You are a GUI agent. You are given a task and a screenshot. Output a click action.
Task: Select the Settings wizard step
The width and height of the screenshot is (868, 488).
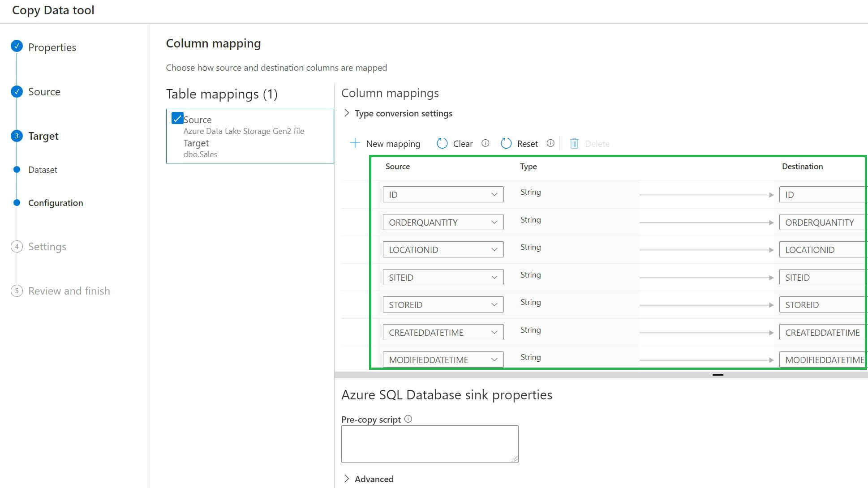[x=47, y=247]
